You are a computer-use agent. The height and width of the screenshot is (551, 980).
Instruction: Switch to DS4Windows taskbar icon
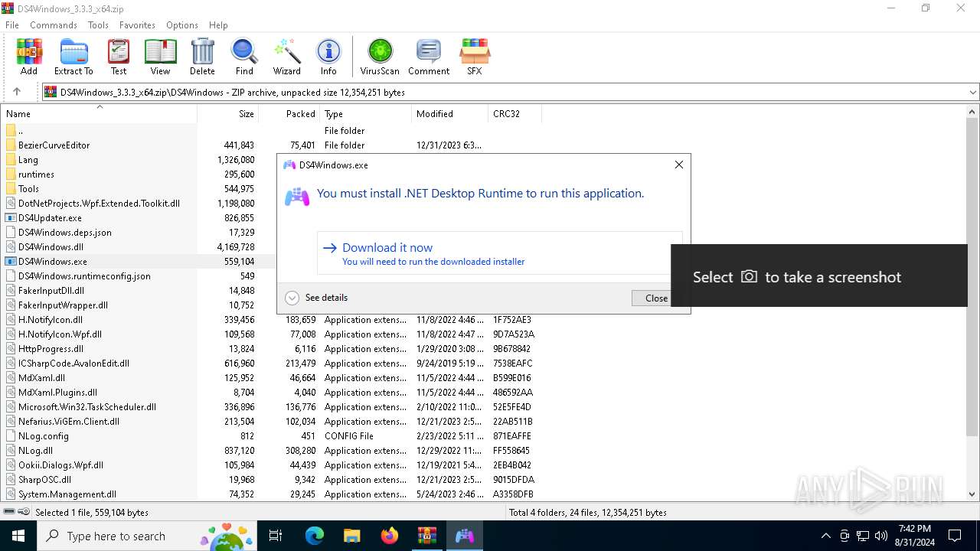click(465, 536)
